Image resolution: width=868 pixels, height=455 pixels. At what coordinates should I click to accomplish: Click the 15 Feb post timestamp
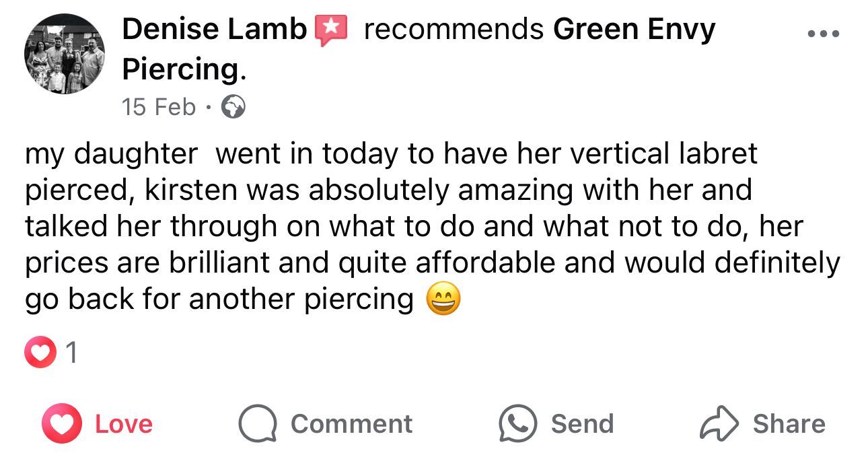(x=159, y=106)
